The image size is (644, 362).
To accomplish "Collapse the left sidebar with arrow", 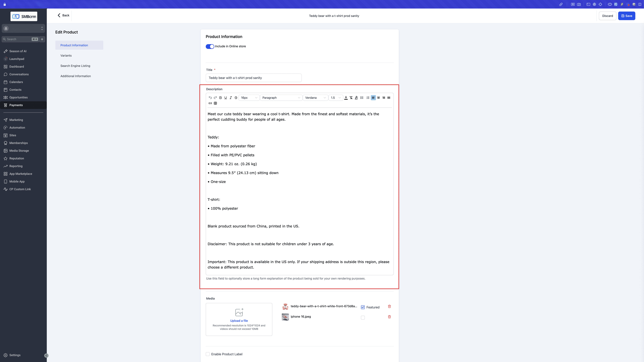I will pyautogui.click(x=46, y=355).
